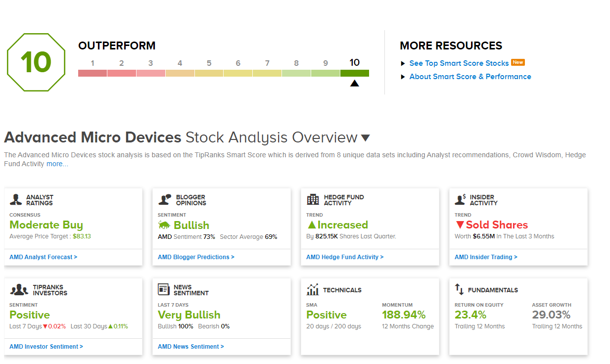The width and height of the screenshot is (610, 364).
Task: Click the Smart Score 10 octagon badge
Action: tap(36, 63)
